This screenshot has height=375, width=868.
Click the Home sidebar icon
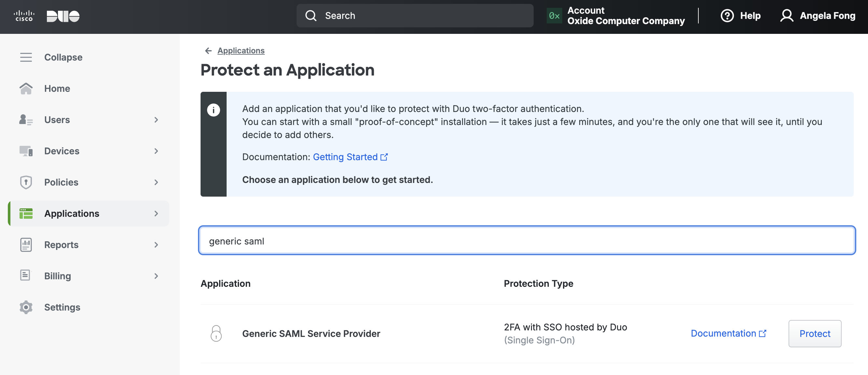tap(26, 87)
